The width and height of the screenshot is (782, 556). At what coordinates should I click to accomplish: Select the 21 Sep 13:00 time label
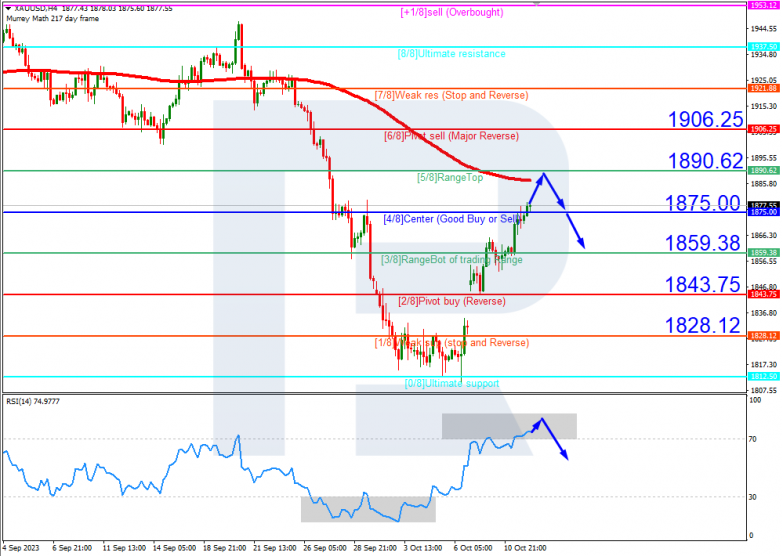(275, 548)
